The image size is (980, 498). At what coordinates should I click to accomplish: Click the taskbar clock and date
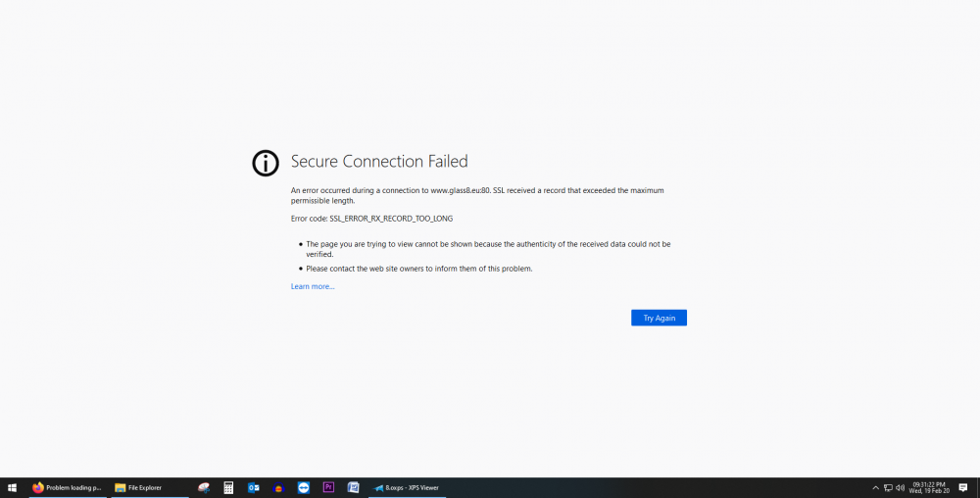tap(929, 487)
